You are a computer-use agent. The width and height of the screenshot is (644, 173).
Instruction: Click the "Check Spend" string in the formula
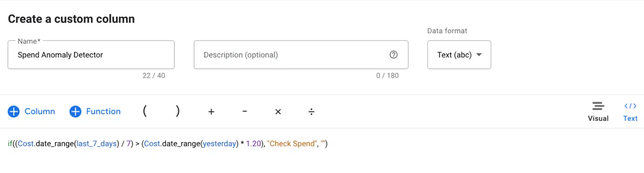292,144
